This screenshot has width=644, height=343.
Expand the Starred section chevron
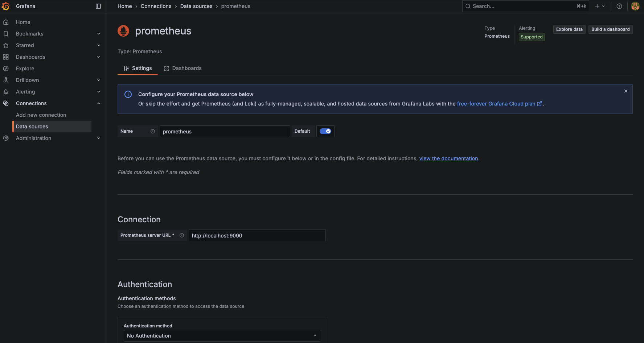pyautogui.click(x=99, y=45)
